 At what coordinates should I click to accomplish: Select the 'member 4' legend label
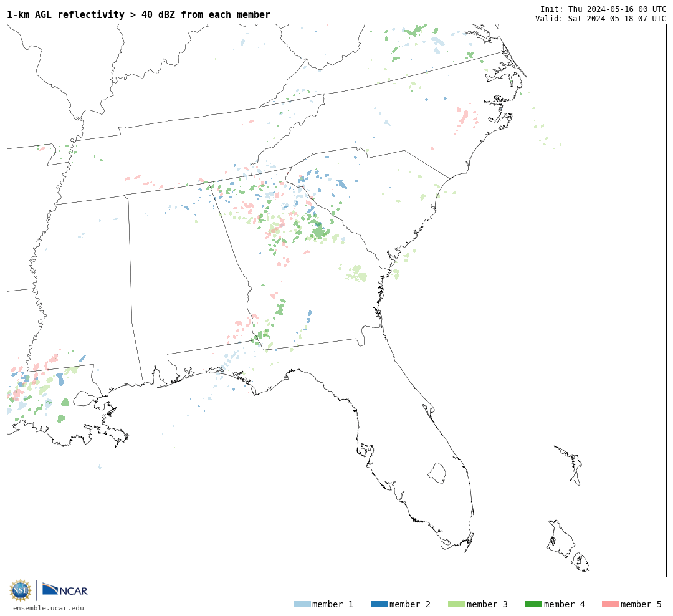565,604
